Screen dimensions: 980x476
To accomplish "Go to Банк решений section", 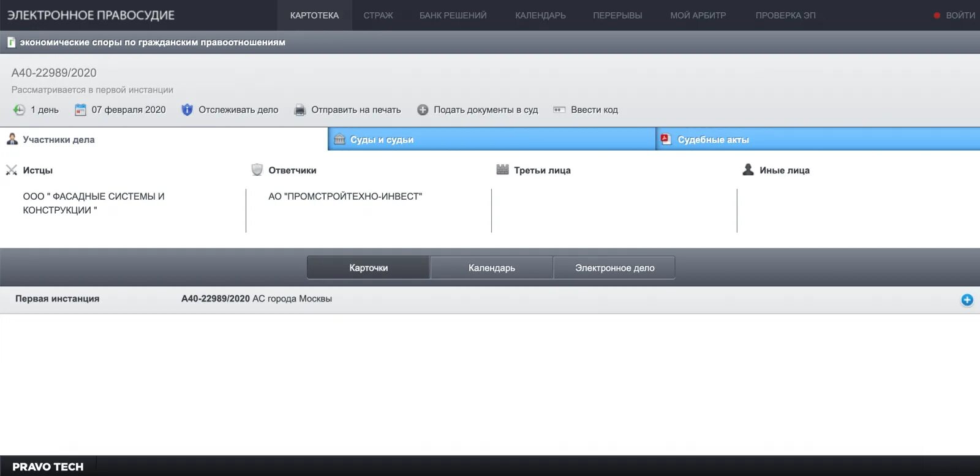I will 453,15.
